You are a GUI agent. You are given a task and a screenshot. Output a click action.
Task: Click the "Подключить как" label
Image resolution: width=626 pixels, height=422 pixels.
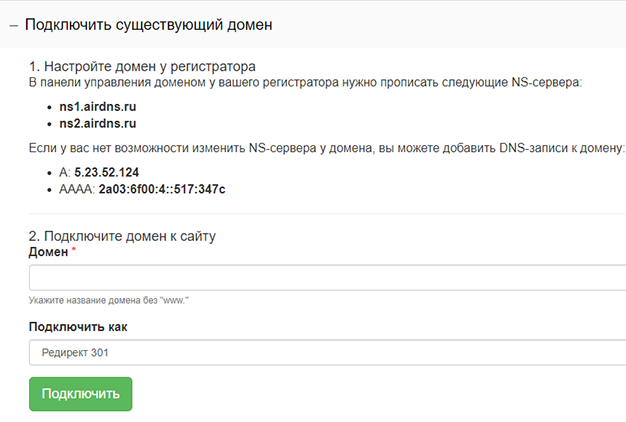click(x=78, y=327)
